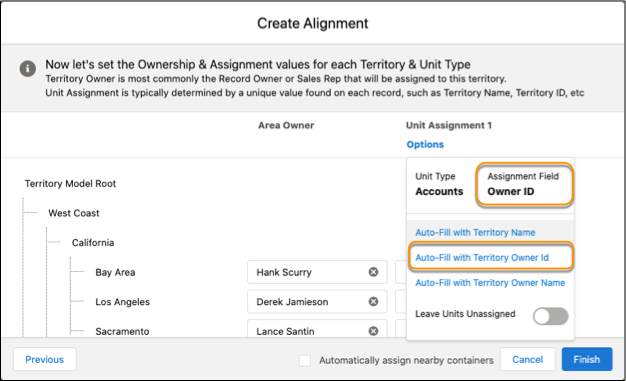Clear the Derek Jamieson owner field

click(x=373, y=302)
